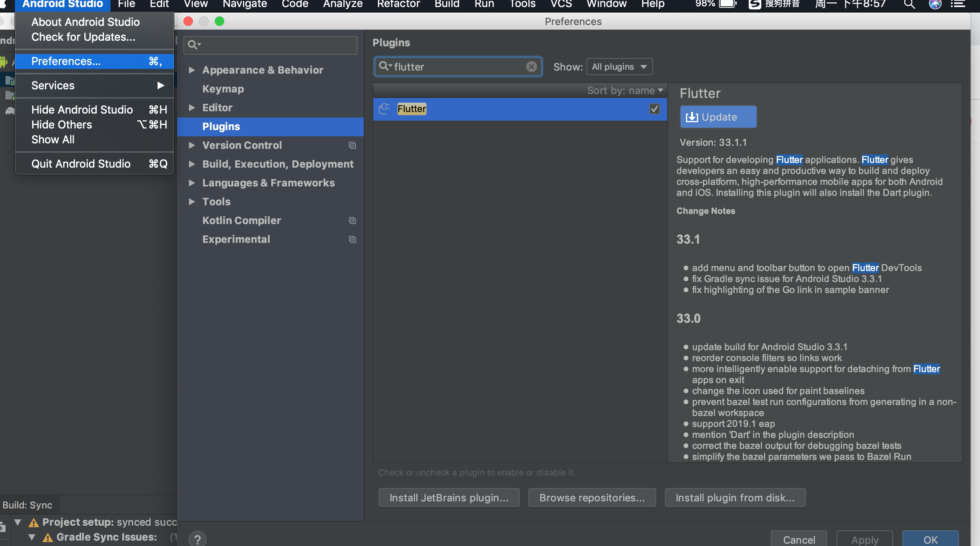The height and width of the screenshot is (546, 980).
Task: Open the Sort by name dropdown
Action: (x=625, y=90)
